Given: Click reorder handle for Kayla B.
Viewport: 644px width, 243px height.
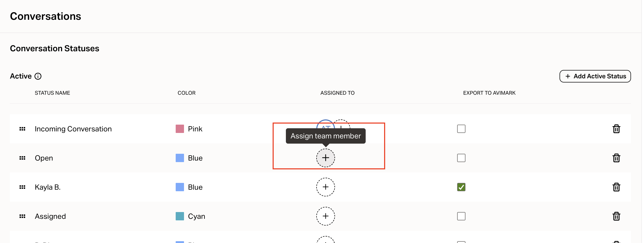Looking at the screenshot, I should point(22,187).
